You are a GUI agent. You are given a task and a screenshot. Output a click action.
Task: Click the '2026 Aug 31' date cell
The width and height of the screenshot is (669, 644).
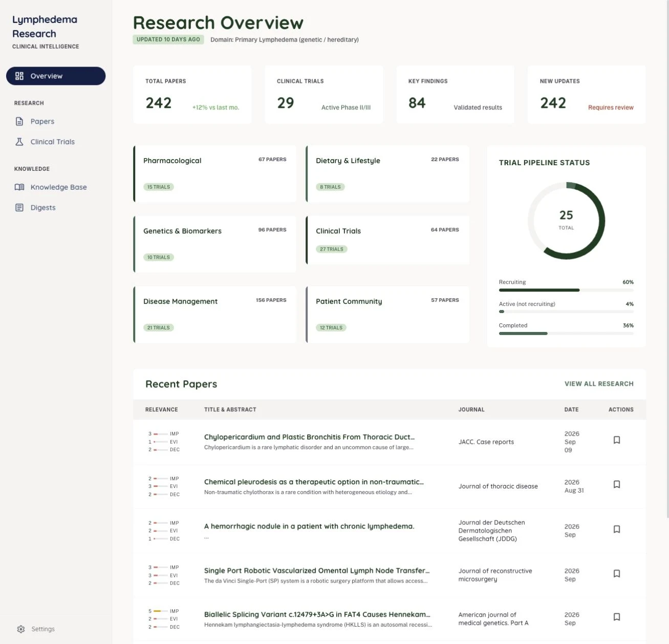(574, 486)
